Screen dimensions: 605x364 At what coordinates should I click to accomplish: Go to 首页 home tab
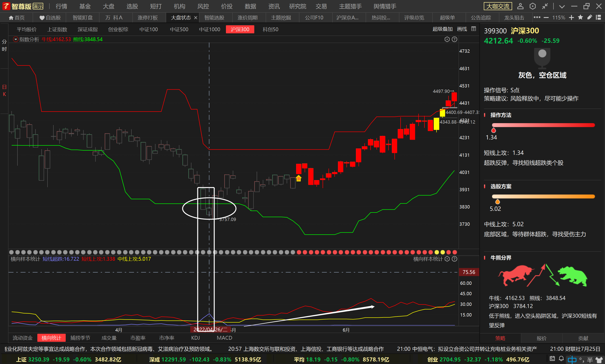17,18
